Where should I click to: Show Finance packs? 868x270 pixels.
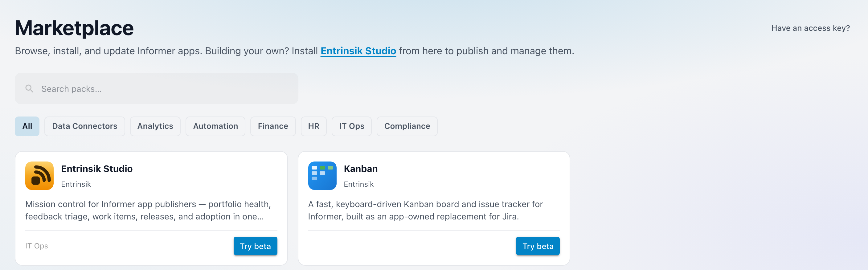pyautogui.click(x=273, y=126)
